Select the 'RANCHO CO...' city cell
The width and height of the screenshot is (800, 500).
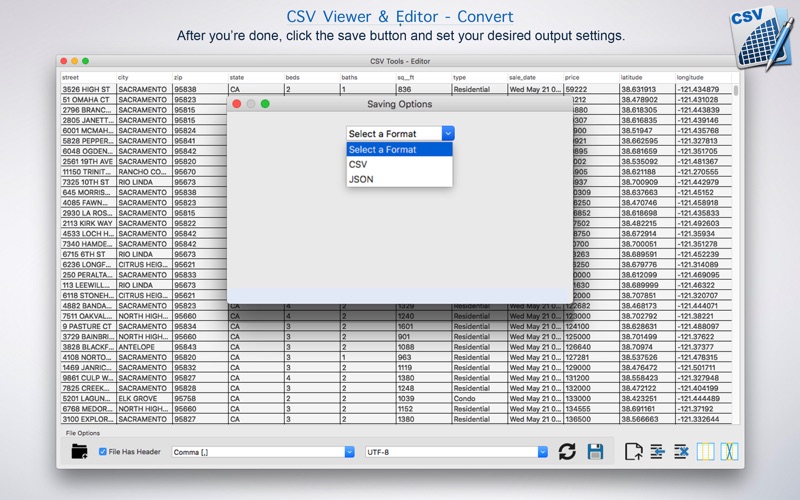144,172
